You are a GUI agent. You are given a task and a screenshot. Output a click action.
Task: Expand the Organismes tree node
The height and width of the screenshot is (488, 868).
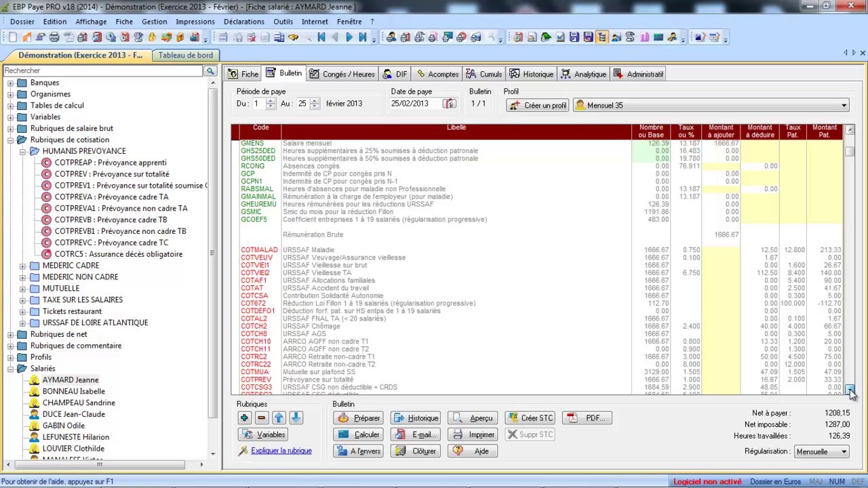(x=11, y=94)
